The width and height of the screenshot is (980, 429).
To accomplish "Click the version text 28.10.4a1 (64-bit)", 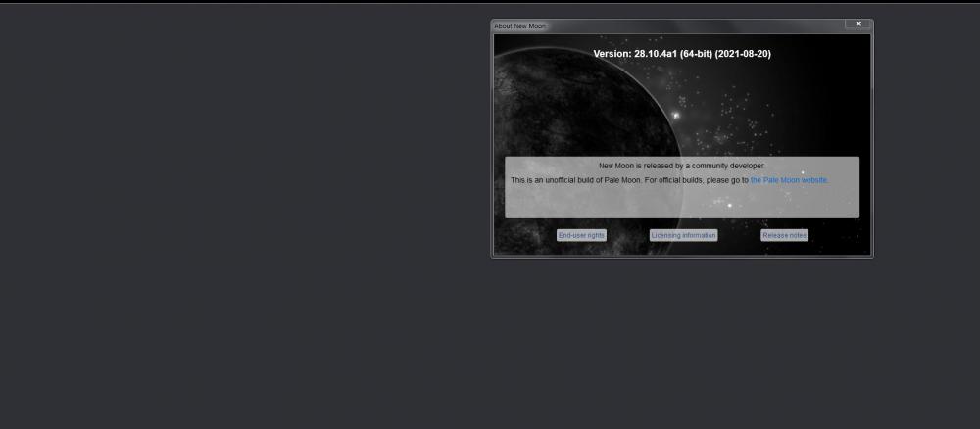I will [673, 54].
